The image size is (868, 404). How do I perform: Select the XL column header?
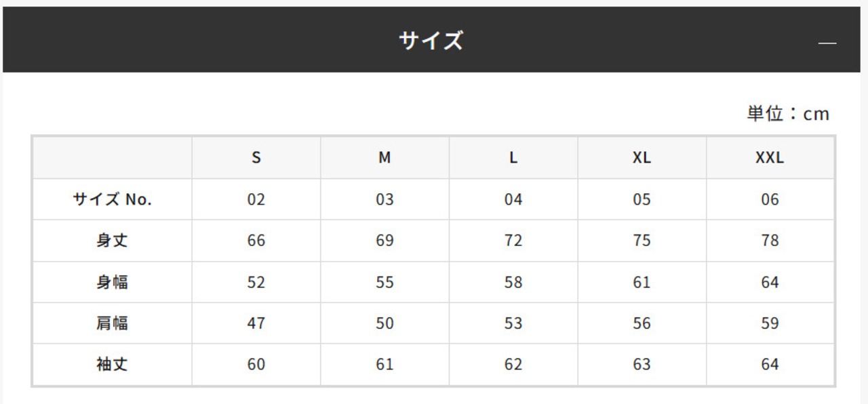(x=642, y=158)
